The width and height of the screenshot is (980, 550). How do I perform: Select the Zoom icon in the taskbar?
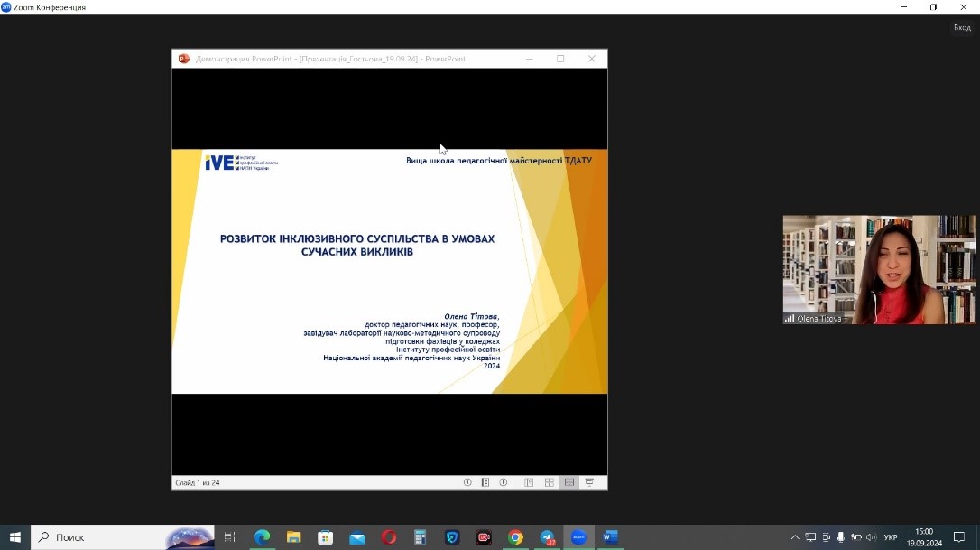[x=578, y=536]
